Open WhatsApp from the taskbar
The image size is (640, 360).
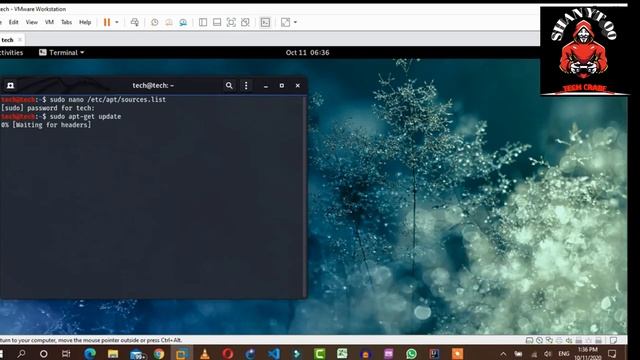411,353
